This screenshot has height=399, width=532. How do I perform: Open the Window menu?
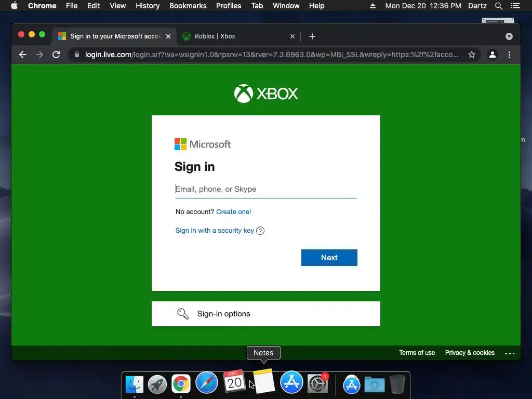tap(286, 5)
